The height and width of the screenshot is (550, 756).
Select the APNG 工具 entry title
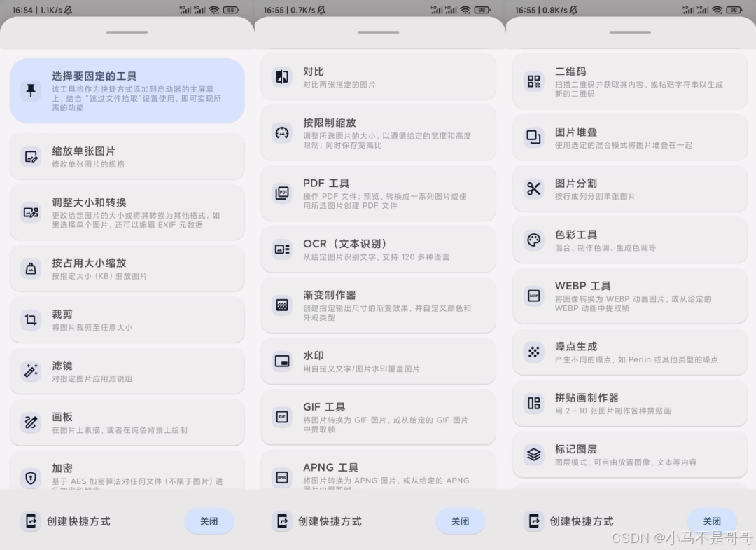[x=330, y=467]
